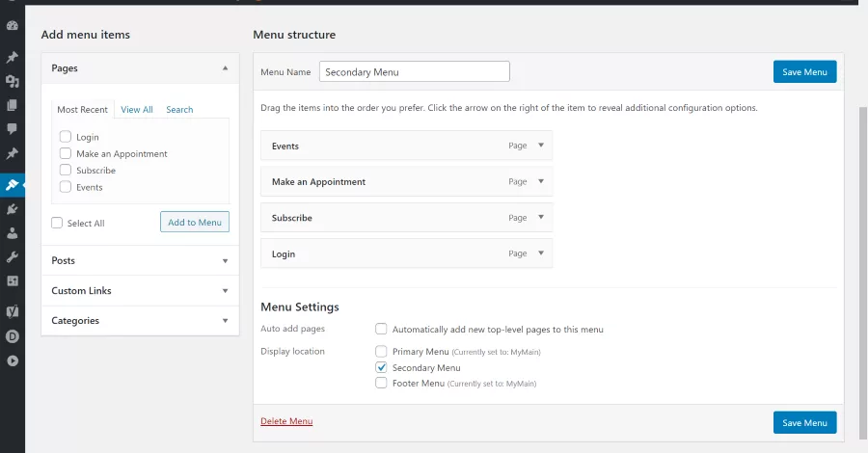868x453 pixels.
Task: Click the top Save Menu button
Action: 805,72
